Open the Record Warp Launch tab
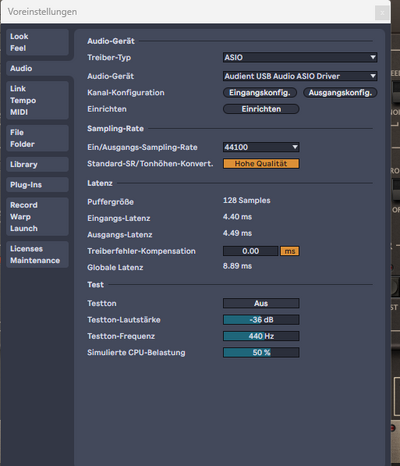400x466 pixels. point(37,217)
